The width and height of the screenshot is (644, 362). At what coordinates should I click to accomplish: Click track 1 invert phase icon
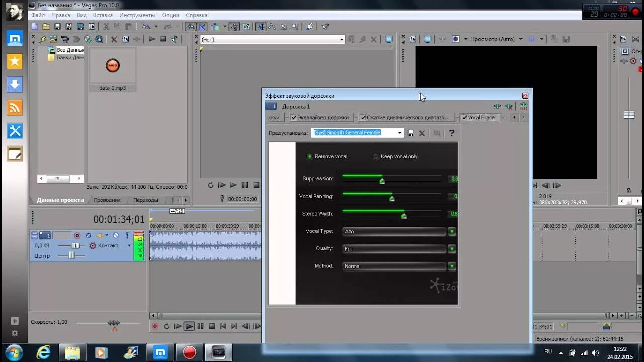[x=88, y=235]
